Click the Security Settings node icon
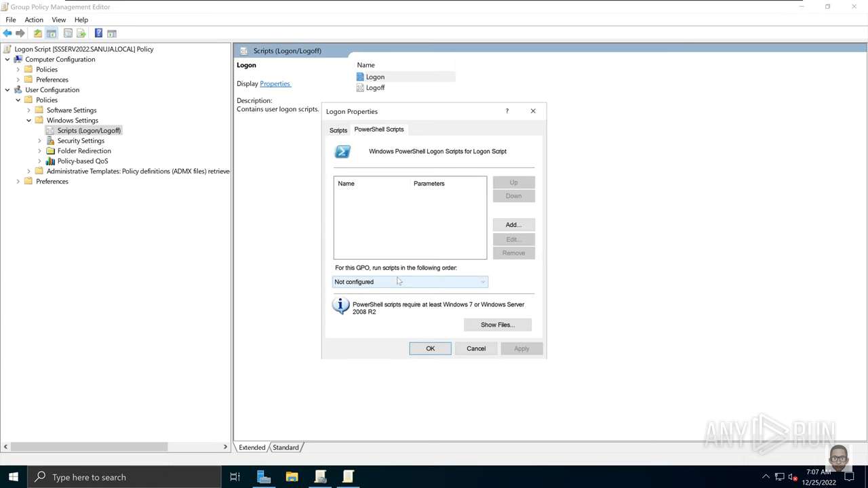The width and height of the screenshot is (868, 488). pos(51,140)
